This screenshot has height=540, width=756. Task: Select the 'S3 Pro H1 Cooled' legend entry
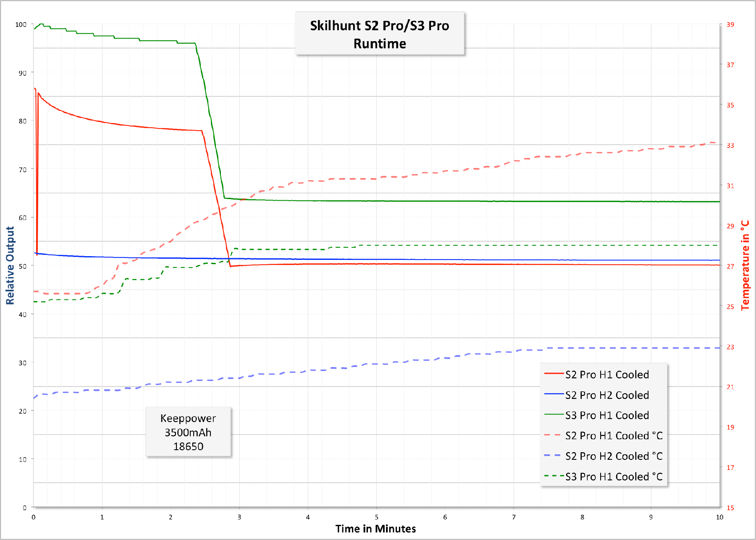click(606, 415)
